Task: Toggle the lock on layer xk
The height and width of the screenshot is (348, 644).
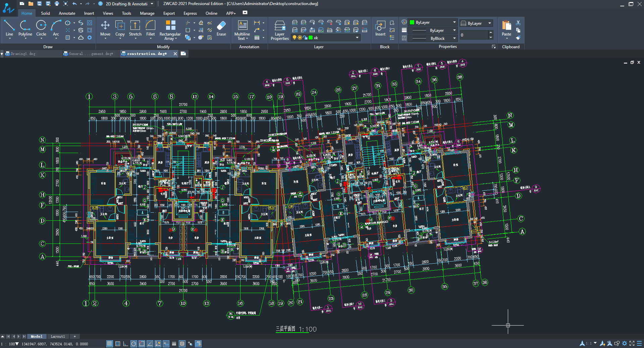Action: [x=305, y=38]
